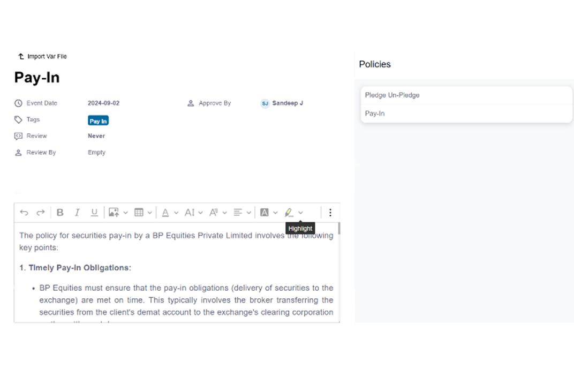This screenshot has width=574, height=392.
Task: Toggle italic formatting
Action: [77, 213]
